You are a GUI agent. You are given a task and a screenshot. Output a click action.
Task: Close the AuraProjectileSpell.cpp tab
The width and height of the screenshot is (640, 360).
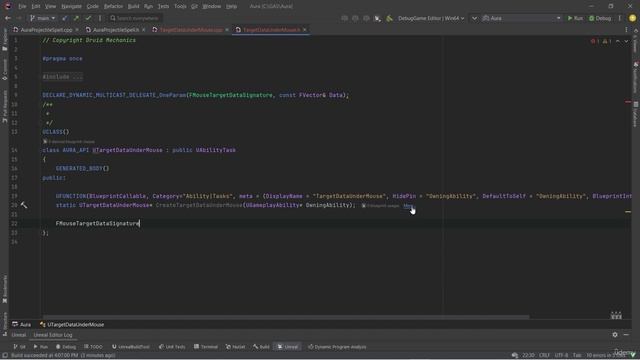pos(77,30)
